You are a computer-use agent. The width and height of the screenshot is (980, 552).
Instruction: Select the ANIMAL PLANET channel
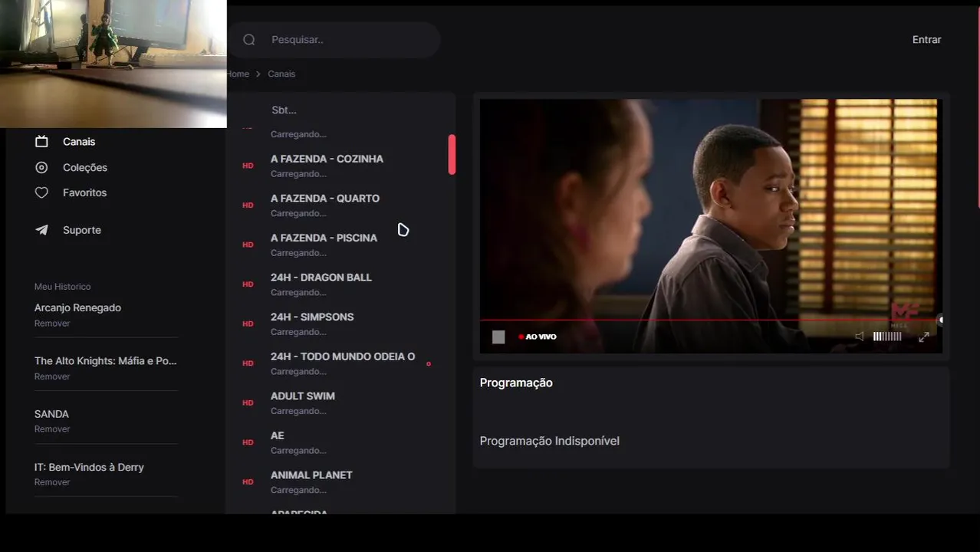click(x=311, y=475)
